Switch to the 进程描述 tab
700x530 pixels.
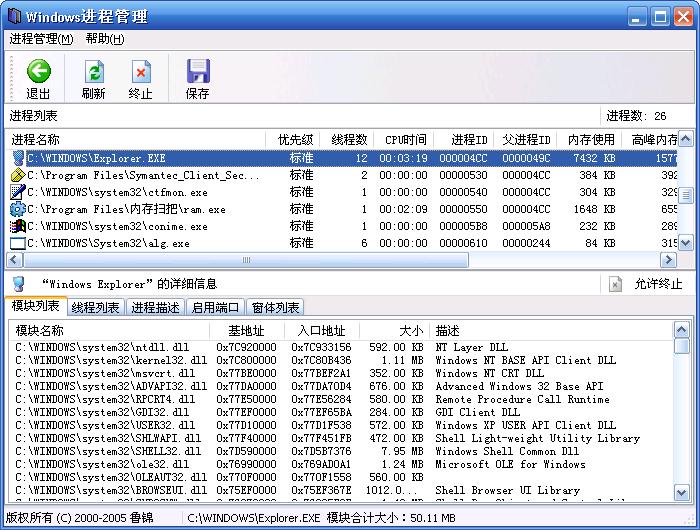(155, 308)
